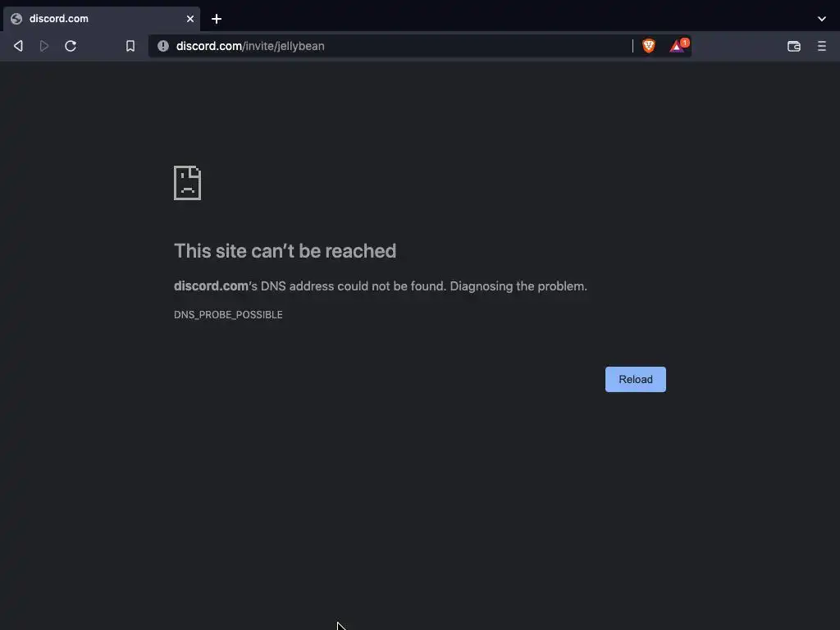View site information via the exclamation icon
The height and width of the screenshot is (630, 840).
click(163, 46)
